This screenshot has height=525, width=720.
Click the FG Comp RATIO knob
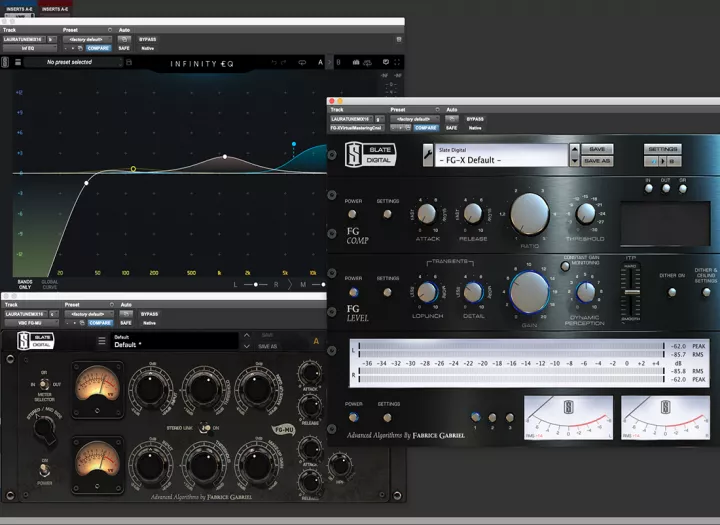529,214
